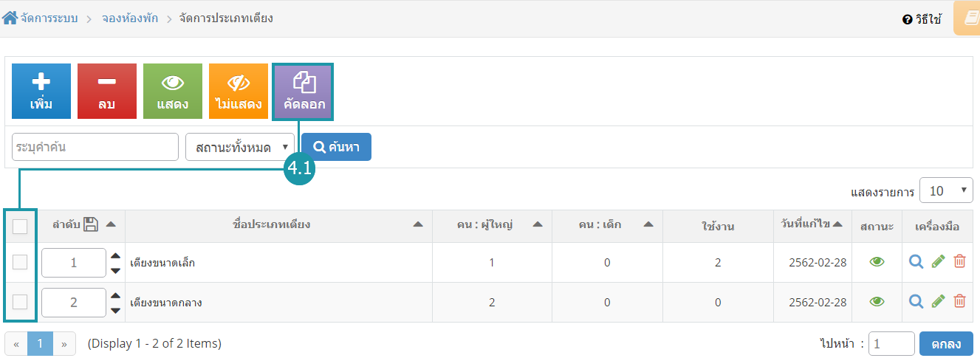The height and width of the screenshot is (358, 980).
Task: Click the red trash icon for เตียงขนาดเล็ก
Action: click(959, 261)
